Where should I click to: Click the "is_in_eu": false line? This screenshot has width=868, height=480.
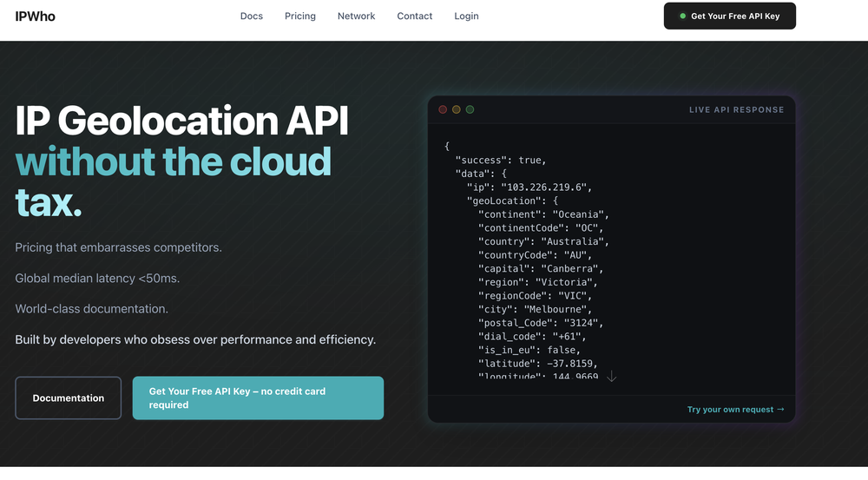[x=529, y=350]
